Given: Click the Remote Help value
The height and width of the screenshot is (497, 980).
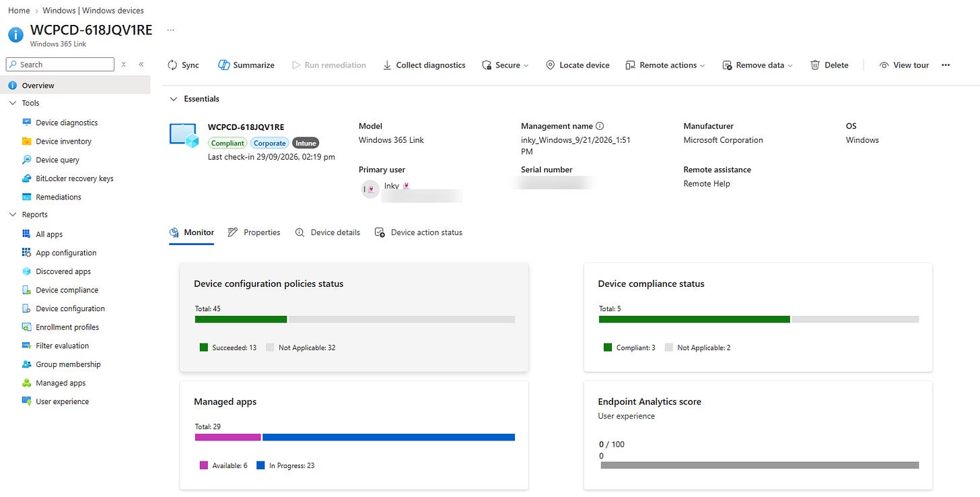Looking at the screenshot, I should (707, 184).
